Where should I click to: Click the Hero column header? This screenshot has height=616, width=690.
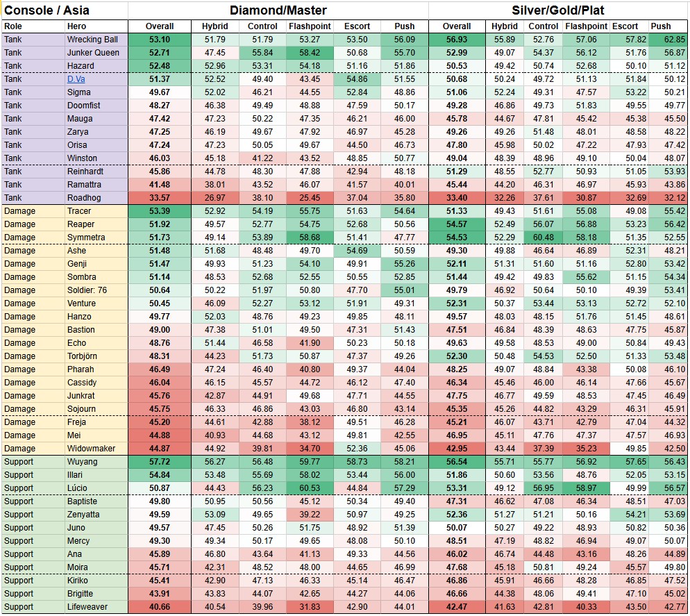[x=76, y=26]
